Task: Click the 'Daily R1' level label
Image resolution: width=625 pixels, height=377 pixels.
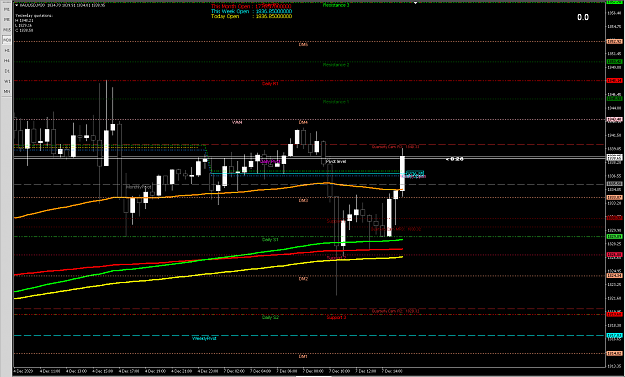Action: [x=270, y=84]
